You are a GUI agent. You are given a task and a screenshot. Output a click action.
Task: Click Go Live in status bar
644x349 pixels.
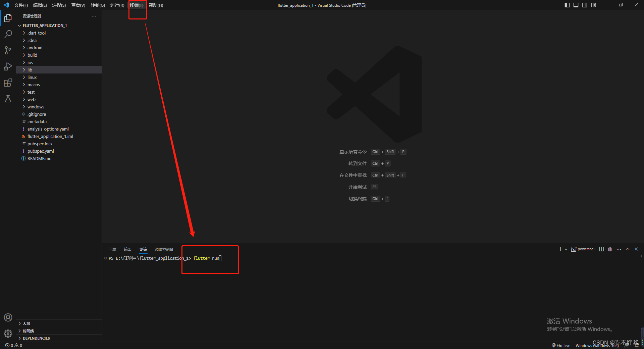click(x=561, y=345)
